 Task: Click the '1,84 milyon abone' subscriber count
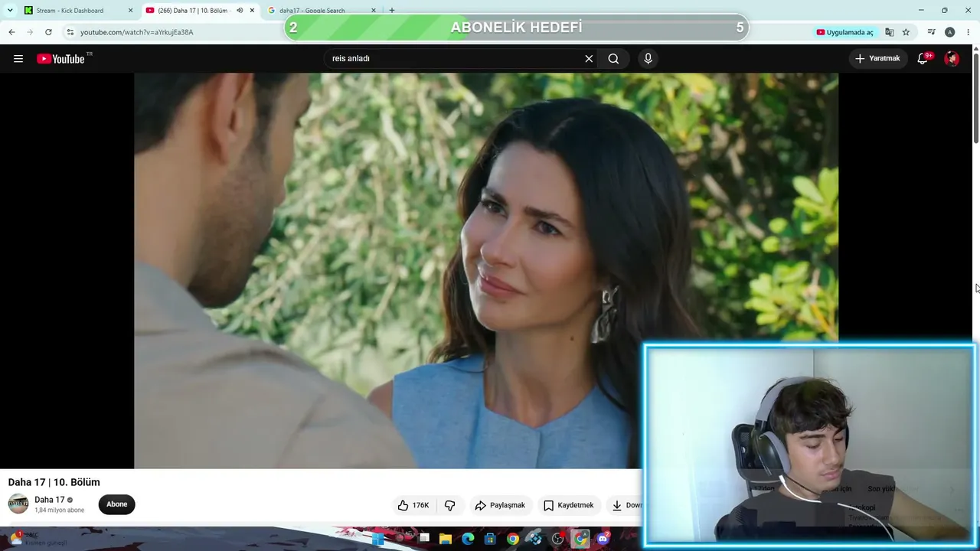pyautogui.click(x=60, y=510)
